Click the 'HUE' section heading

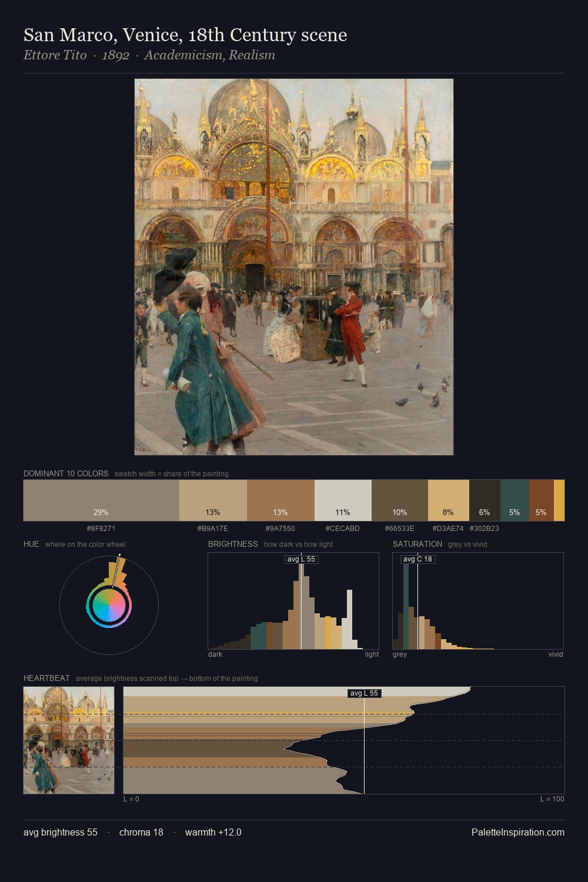(x=31, y=544)
